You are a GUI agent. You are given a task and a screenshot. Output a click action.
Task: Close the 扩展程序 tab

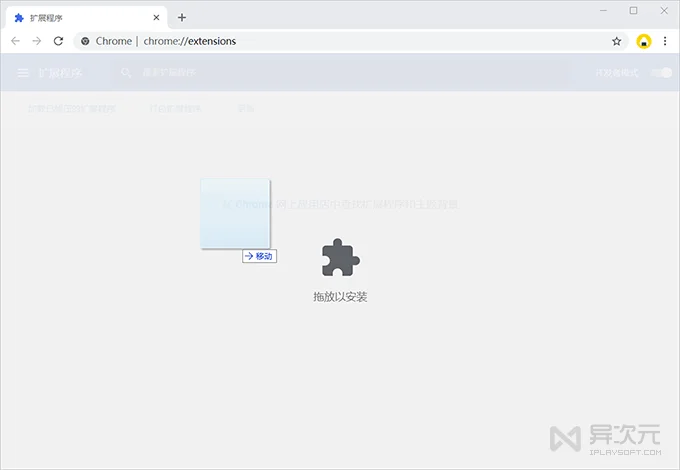point(156,17)
